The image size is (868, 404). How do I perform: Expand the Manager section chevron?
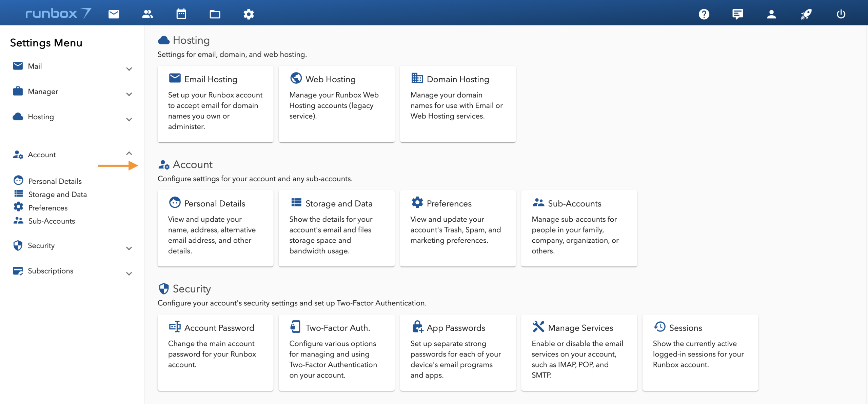point(129,94)
